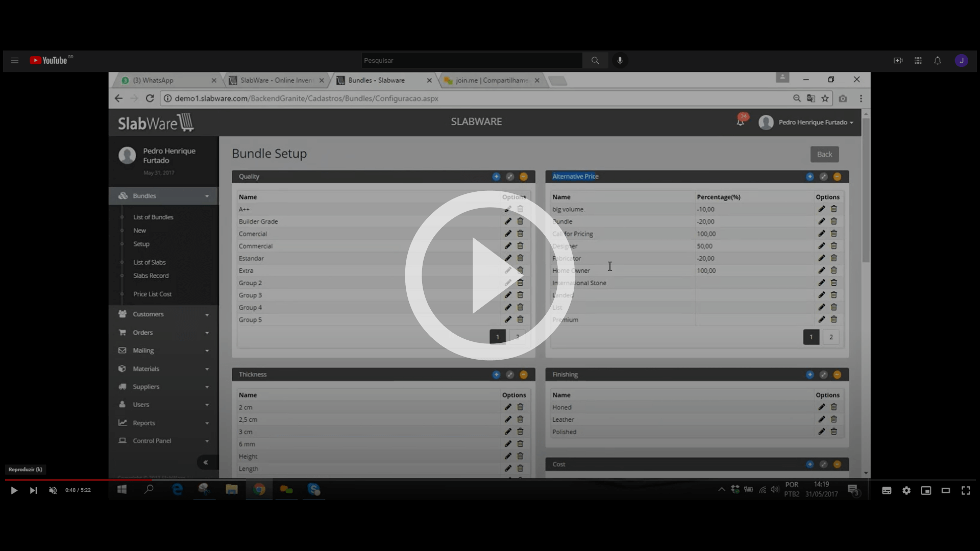980x551 pixels.
Task: Delete Leather finishing trash icon
Action: pos(834,419)
